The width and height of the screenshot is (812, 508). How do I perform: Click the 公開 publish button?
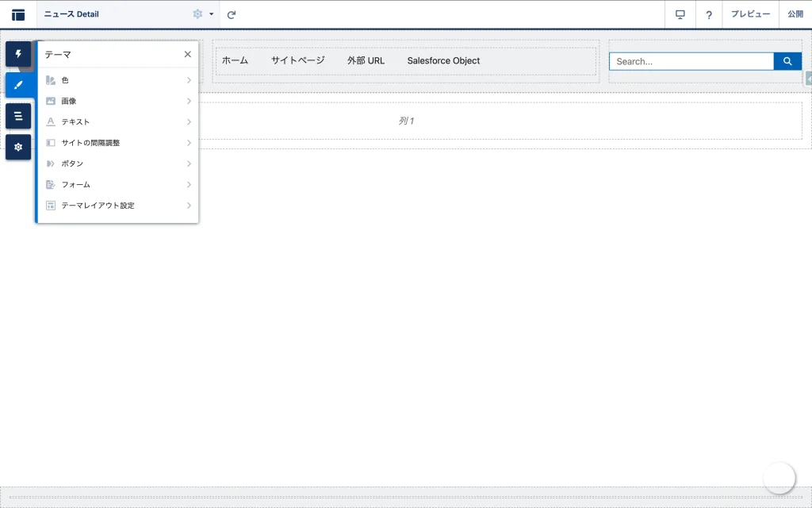point(795,14)
